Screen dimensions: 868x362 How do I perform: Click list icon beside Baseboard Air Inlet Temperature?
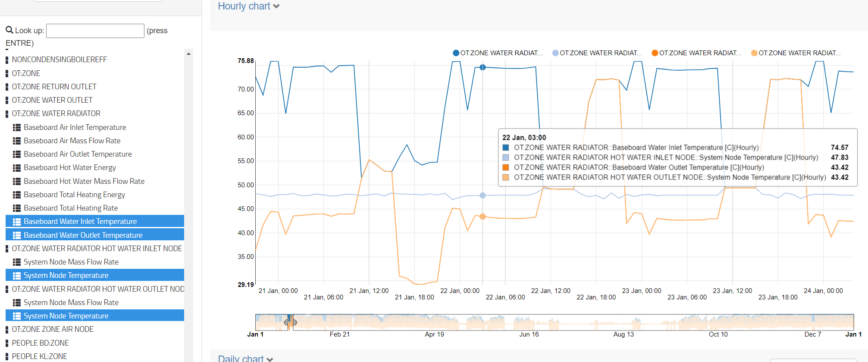[17, 127]
